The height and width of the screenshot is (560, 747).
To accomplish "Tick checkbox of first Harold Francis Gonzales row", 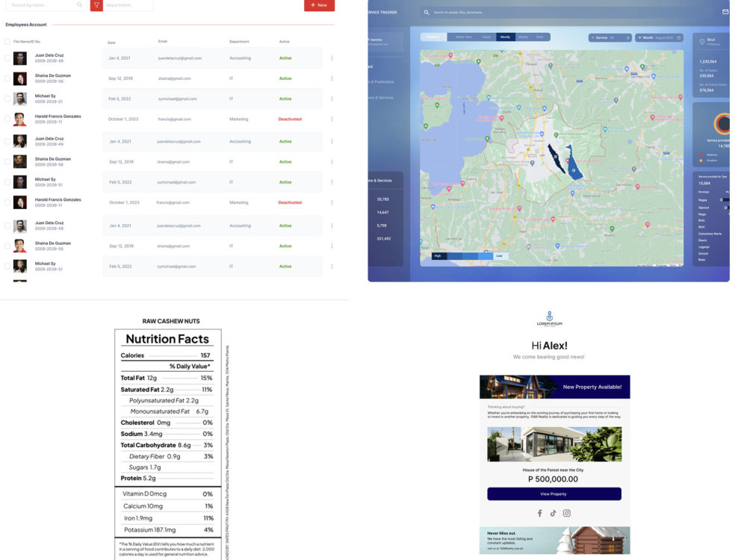I will click(x=7, y=119).
